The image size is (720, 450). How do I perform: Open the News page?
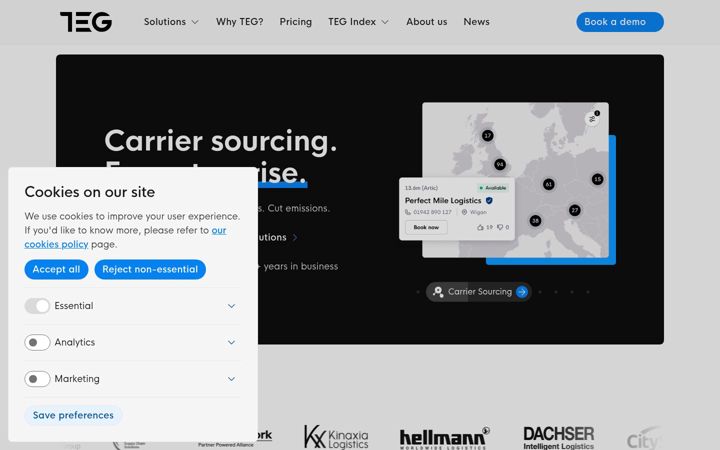(476, 22)
